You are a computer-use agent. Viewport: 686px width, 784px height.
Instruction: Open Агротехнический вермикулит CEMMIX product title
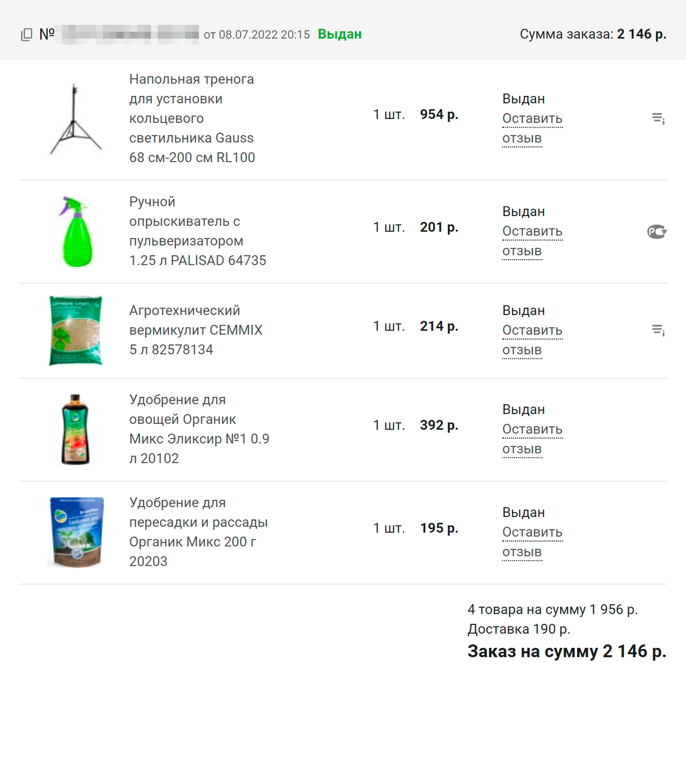(x=196, y=330)
